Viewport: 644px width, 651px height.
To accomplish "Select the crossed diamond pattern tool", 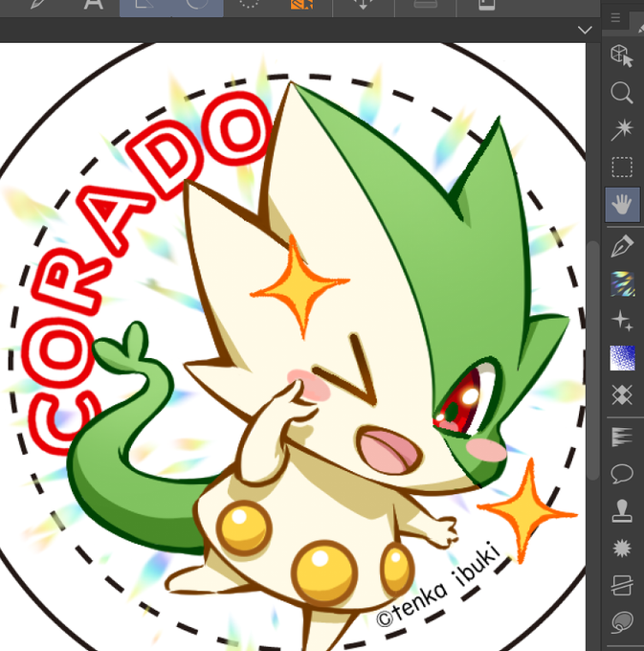I will pyautogui.click(x=622, y=394).
